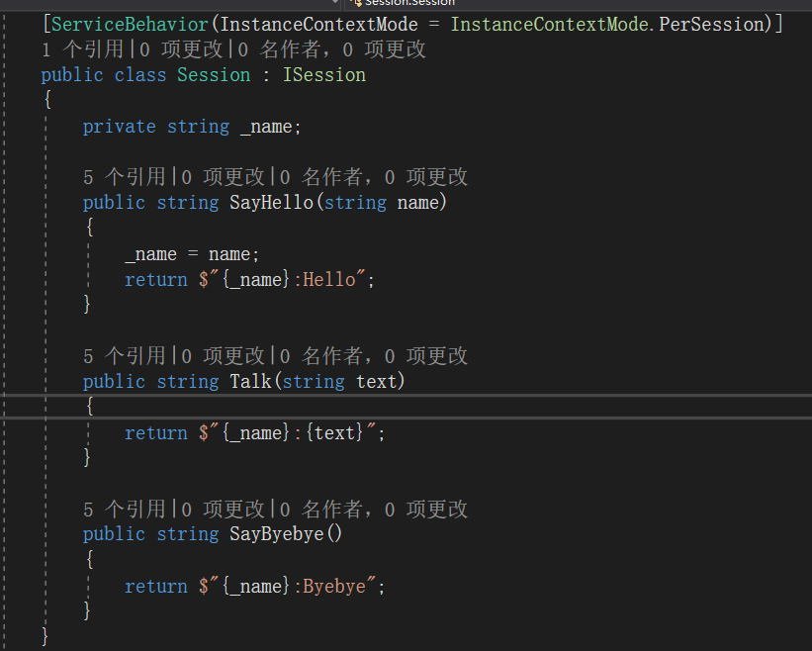Image resolution: width=812 pixels, height=651 pixels.
Task: Show "5 个引用" references above SayByebye method
Action: (124, 510)
